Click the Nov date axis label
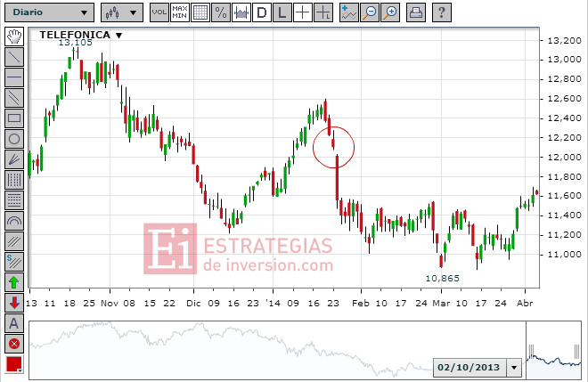The height and width of the screenshot is (382, 588). (x=110, y=303)
